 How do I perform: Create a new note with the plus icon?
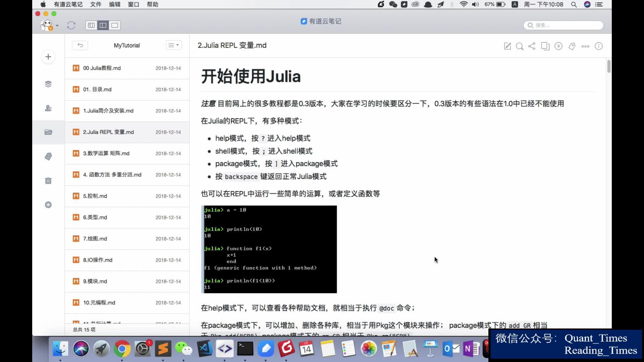(x=48, y=57)
